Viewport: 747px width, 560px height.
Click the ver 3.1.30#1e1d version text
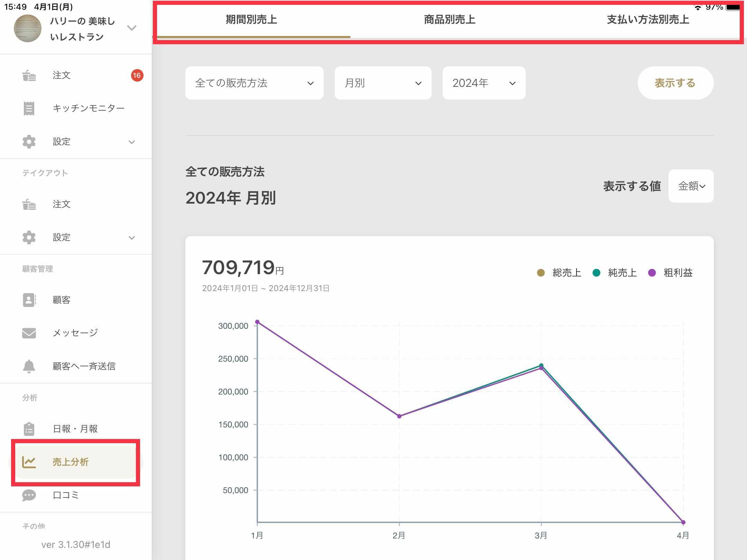(76, 545)
